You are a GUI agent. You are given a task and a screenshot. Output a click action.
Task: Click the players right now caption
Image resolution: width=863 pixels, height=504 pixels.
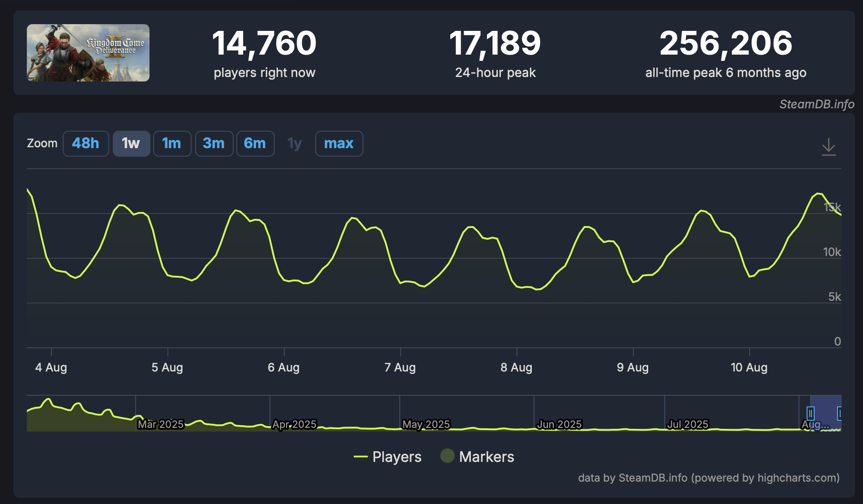[x=265, y=73]
